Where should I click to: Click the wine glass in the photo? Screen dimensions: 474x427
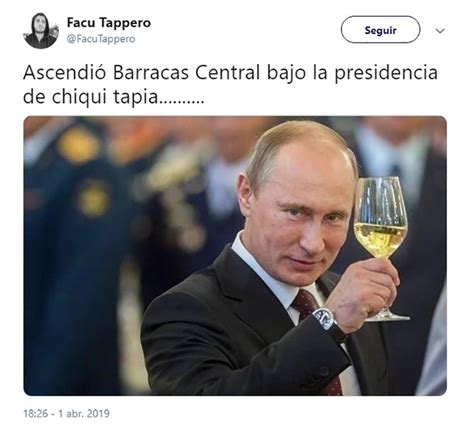tap(382, 247)
